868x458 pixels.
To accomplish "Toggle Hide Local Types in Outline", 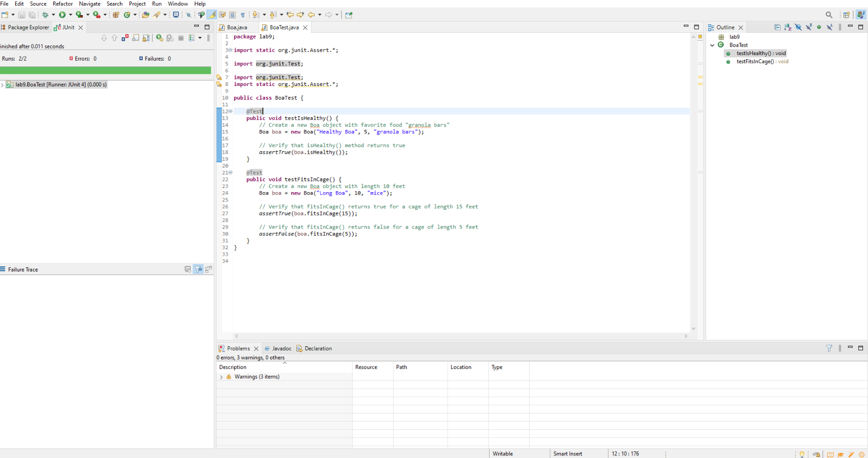I will (x=830, y=27).
